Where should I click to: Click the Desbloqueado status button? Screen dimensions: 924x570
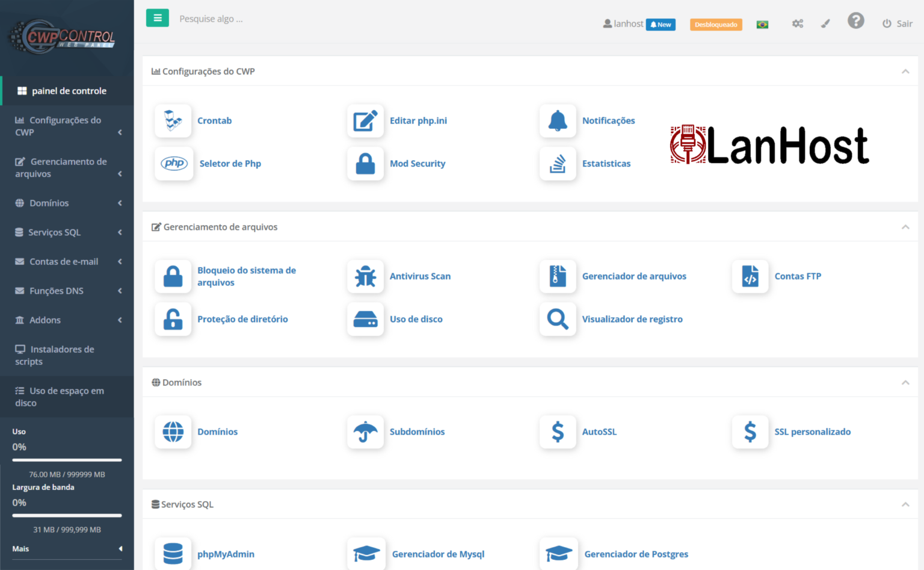716,25
